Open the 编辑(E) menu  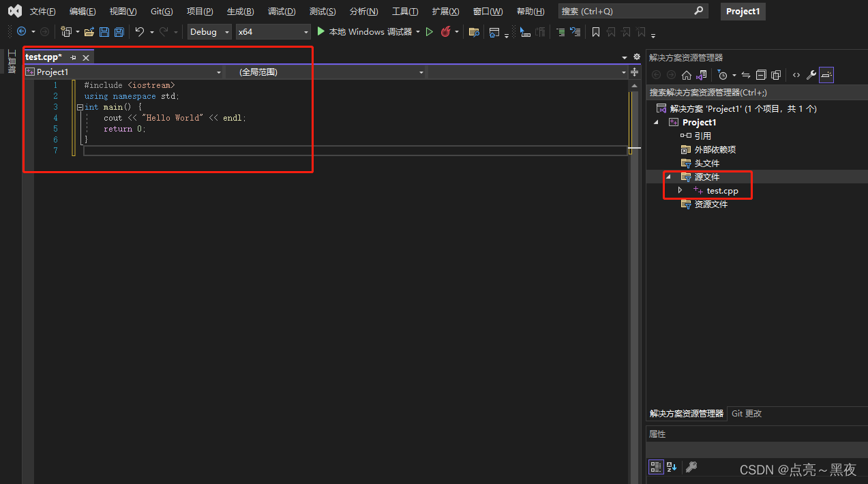(x=83, y=12)
